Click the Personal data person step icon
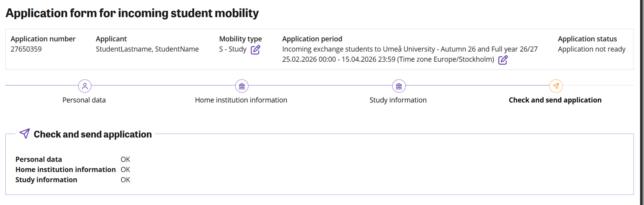644x205 pixels. [x=85, y=86]
